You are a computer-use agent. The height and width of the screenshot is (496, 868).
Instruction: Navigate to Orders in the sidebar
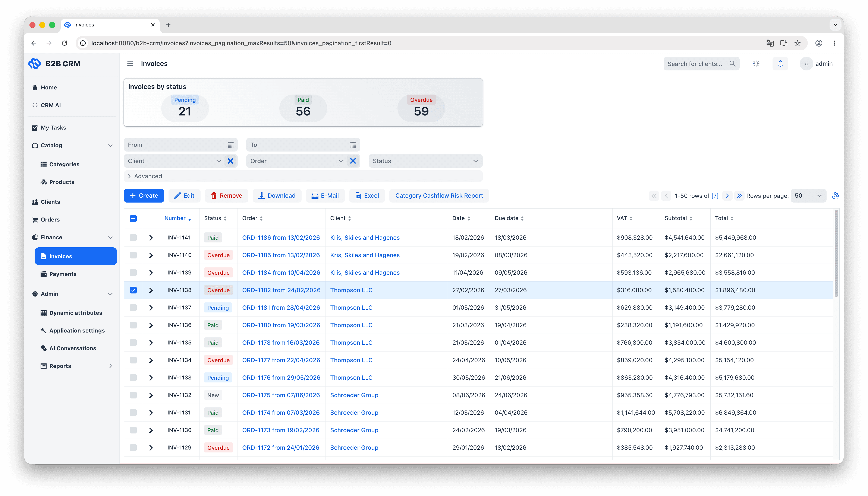[50, 219]
